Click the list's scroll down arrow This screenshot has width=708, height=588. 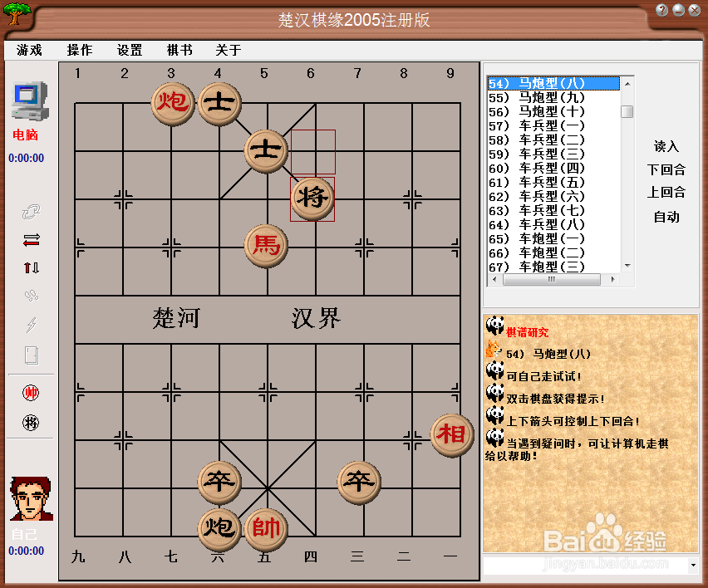627,266
